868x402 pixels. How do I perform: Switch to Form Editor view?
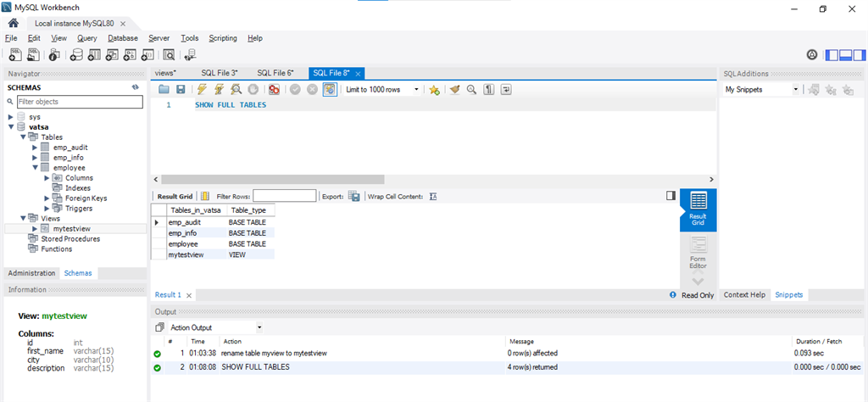(x=698, y=252)
